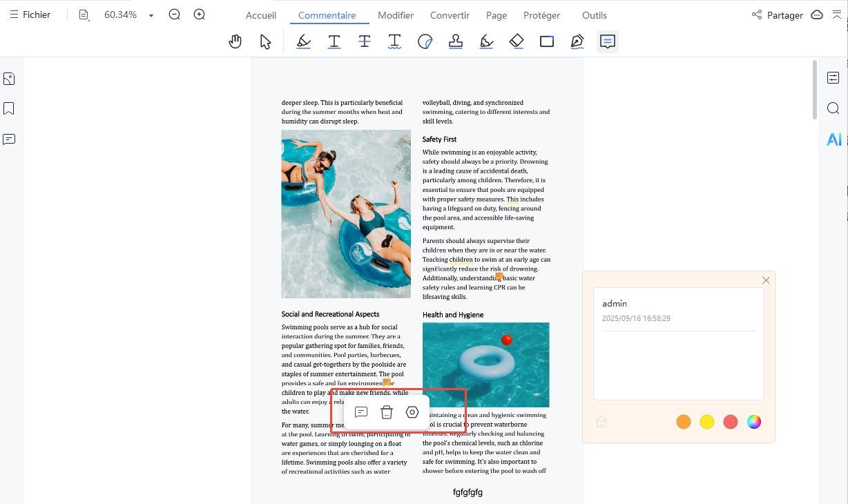This screenshot has height=504, width=848.
Task: Open custom color picker wheel
Action: tap(754, 422)
